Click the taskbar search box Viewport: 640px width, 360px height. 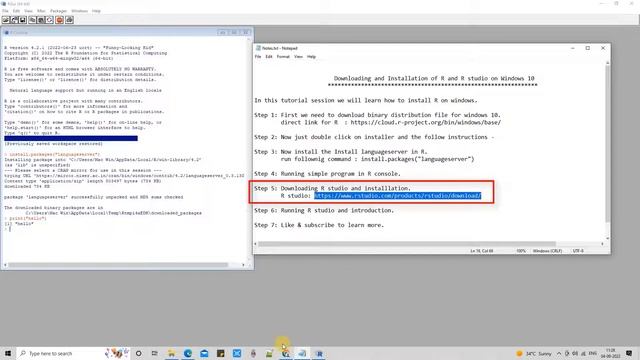73,353
